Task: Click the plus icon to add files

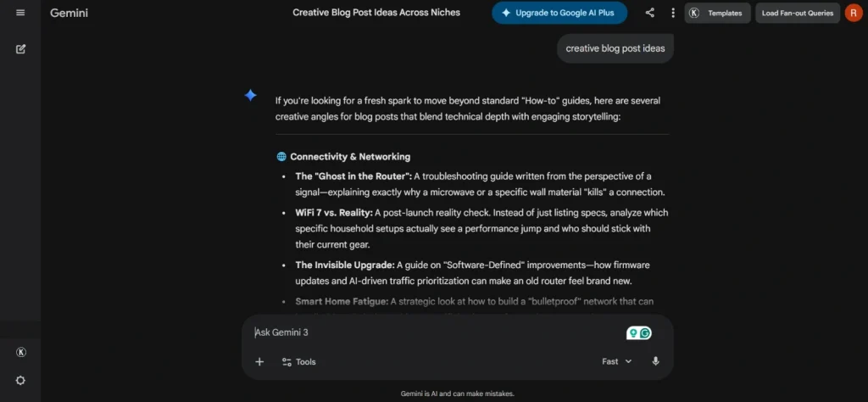Action: click(x=259, y=361)
